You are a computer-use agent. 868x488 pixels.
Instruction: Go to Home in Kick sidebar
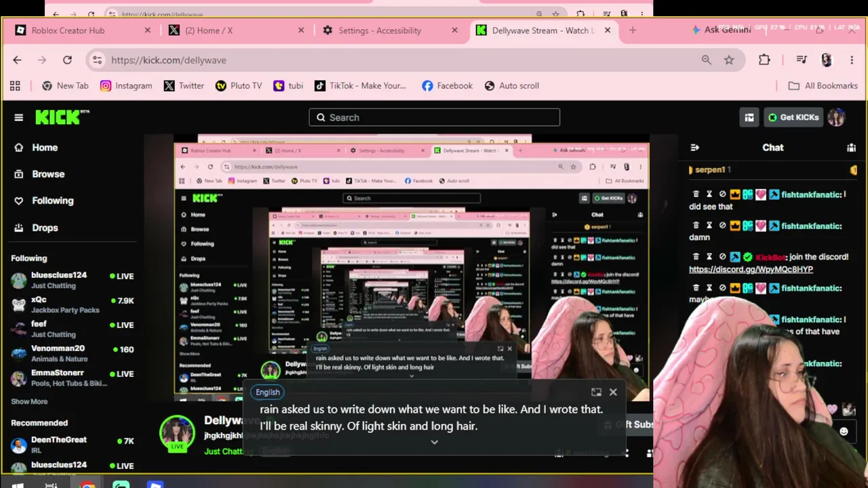37,148
